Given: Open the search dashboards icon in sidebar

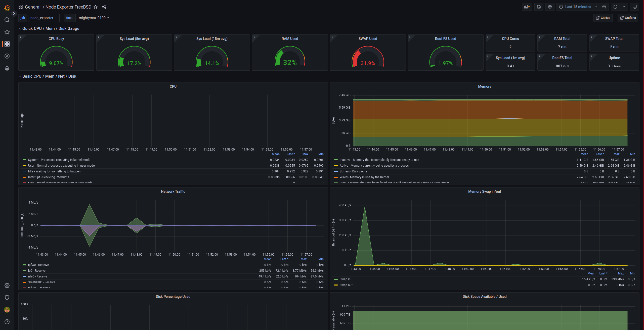Looking at the screenshot, I should click(x=7, y=20).
